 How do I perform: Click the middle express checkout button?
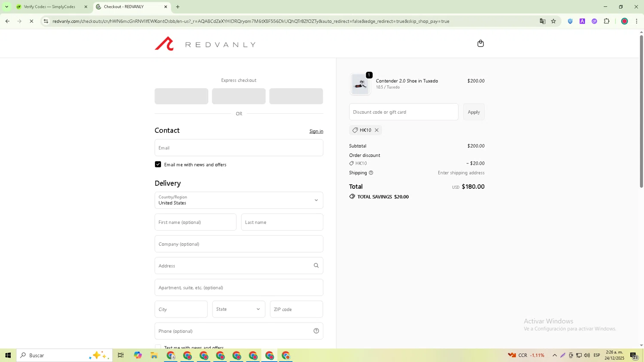tap(239, 96)
